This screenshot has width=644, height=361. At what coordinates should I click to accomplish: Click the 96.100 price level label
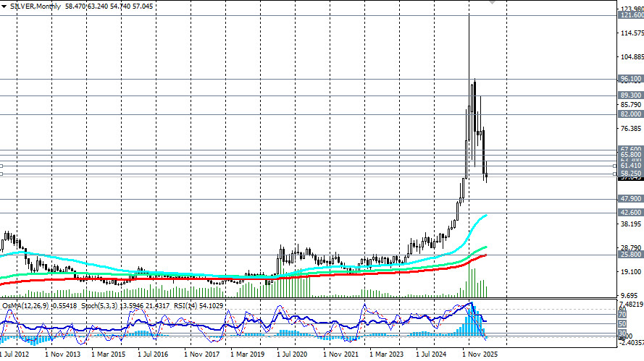[x=630, y=79]
